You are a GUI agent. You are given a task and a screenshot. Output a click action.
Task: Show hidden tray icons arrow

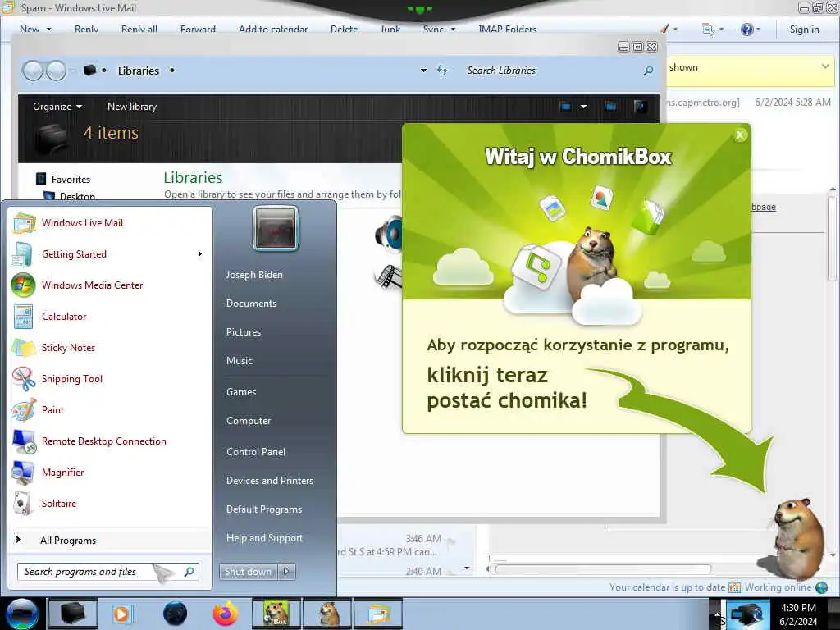[x=717, y=614]
